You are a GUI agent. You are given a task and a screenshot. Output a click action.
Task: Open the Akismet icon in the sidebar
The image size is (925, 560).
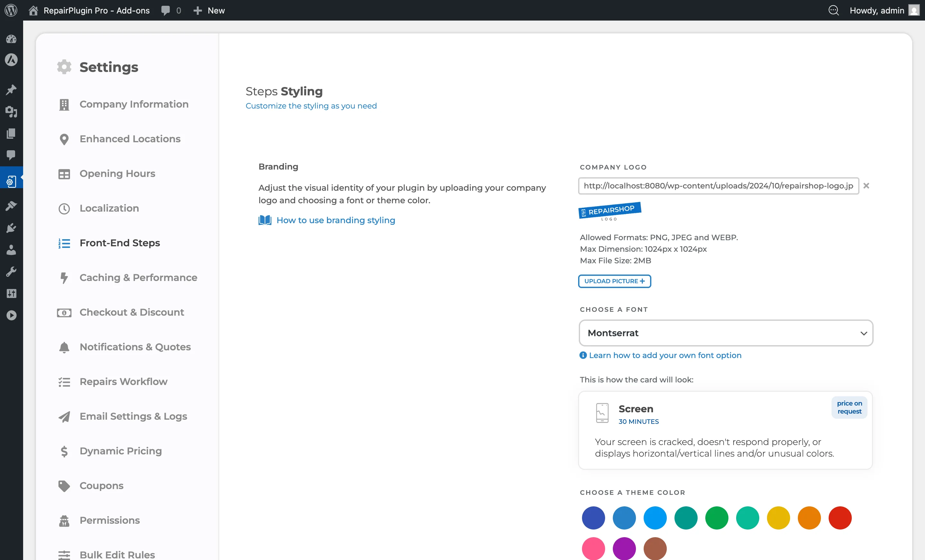coord(11,60)
